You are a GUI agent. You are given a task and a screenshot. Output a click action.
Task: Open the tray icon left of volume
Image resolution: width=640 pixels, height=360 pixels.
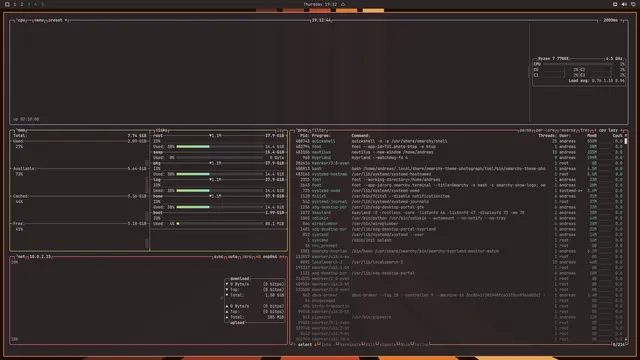[615, 4]
